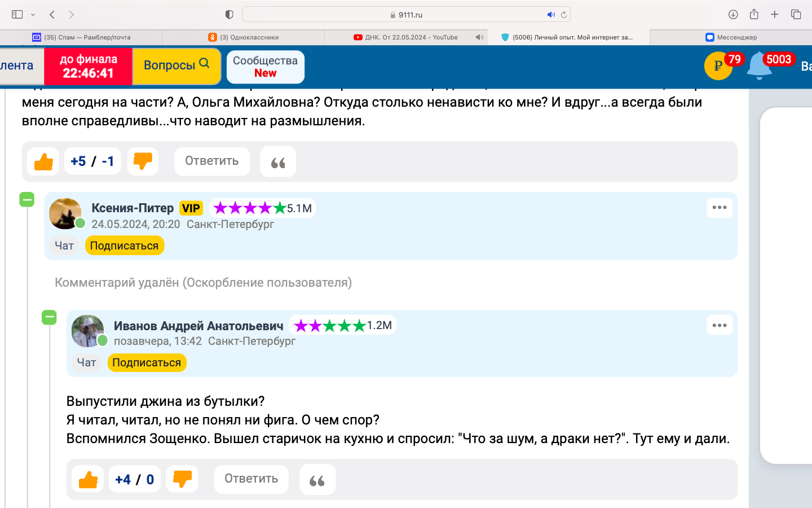The height and width of the screenshot is (508, 812).
Task: Open notifications bell with 5003 badge
Action: (x=759, y=67)
